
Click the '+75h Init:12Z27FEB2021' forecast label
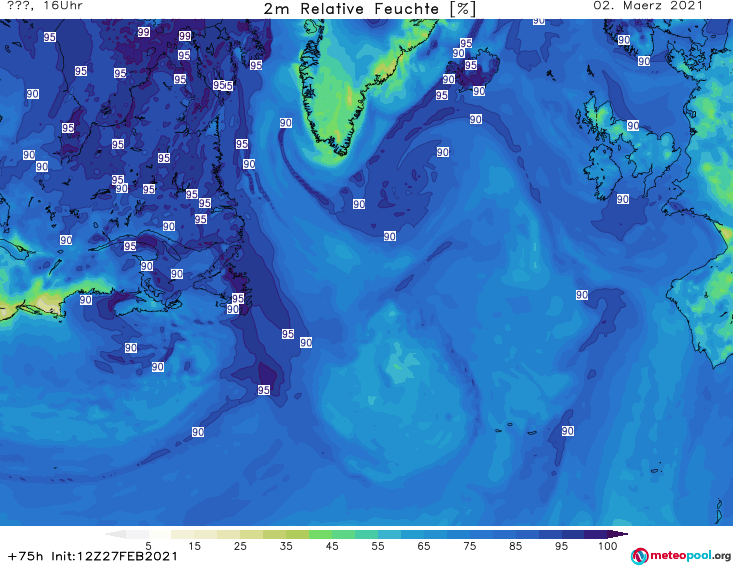click(x=93, y=556)
